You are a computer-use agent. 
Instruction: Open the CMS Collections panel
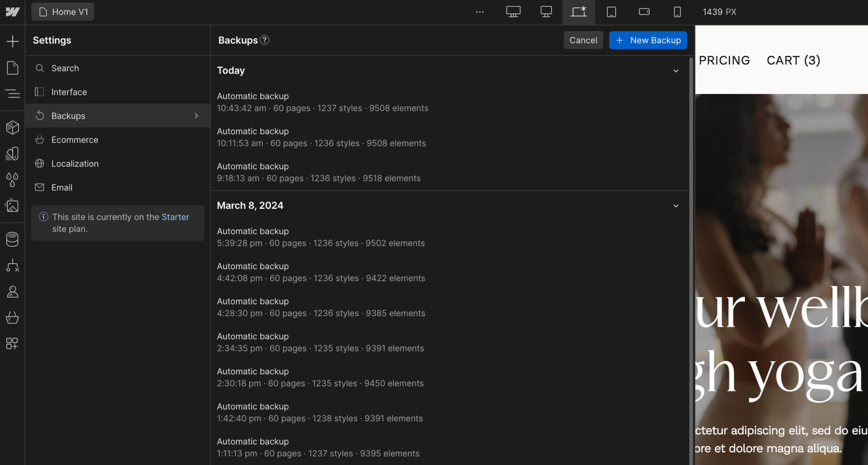click(x=12, y=239)
